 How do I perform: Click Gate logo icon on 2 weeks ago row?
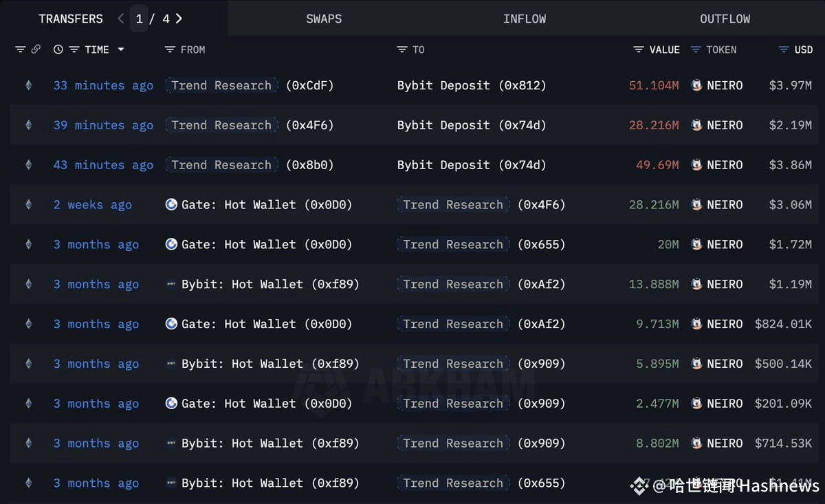172,205
